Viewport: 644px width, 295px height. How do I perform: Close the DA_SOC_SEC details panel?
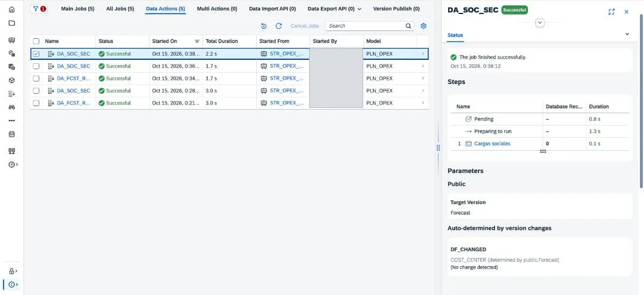coord(626,12)
